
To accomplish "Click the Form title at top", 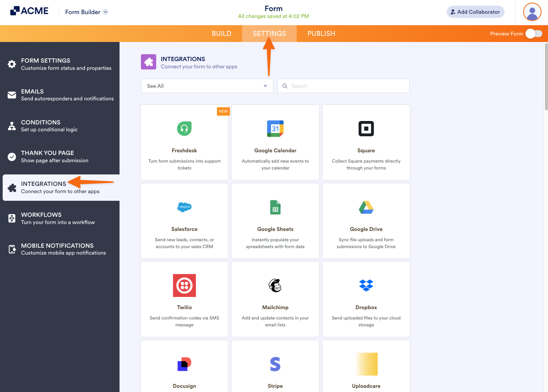I will [x=274, y=8].
